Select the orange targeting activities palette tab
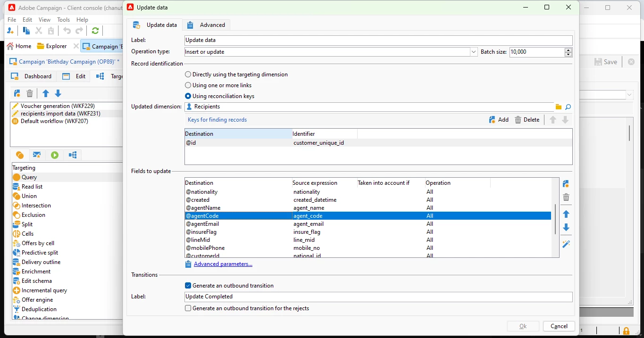Image resolution: width=644 pixels, height=338 pixels. [x=19, y=155]
